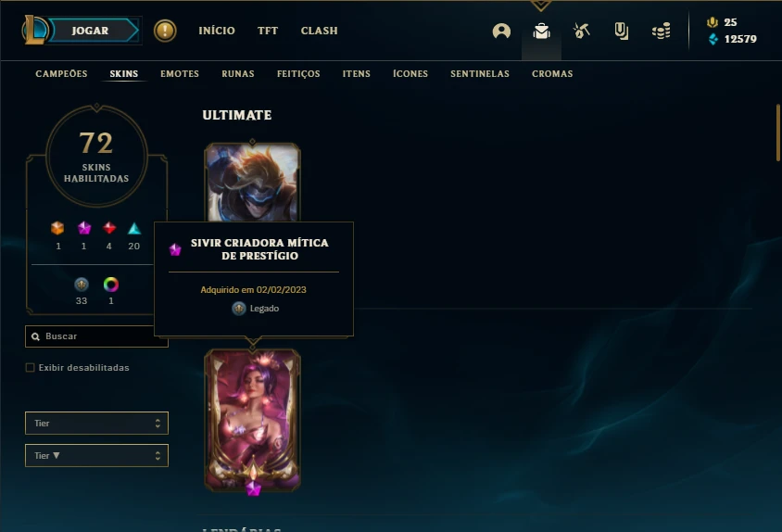
Task: Switch to the Cromas tab
Action: coord(552,74)
